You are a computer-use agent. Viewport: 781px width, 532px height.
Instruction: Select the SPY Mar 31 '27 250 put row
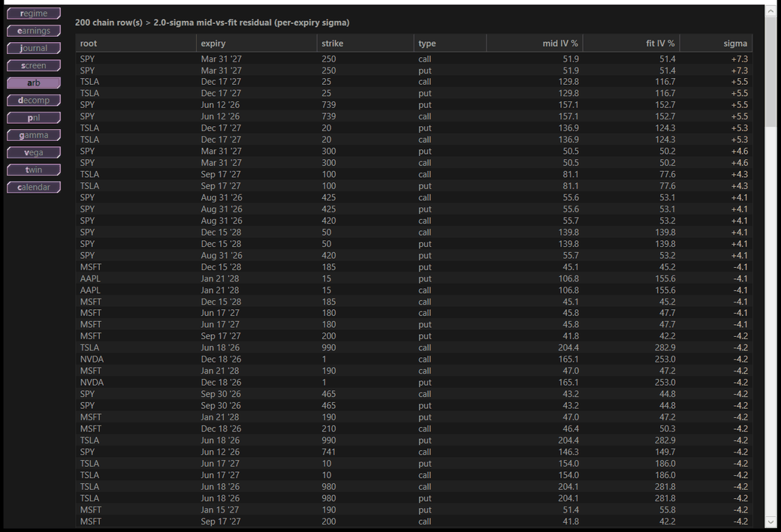(x=414, y=71)
